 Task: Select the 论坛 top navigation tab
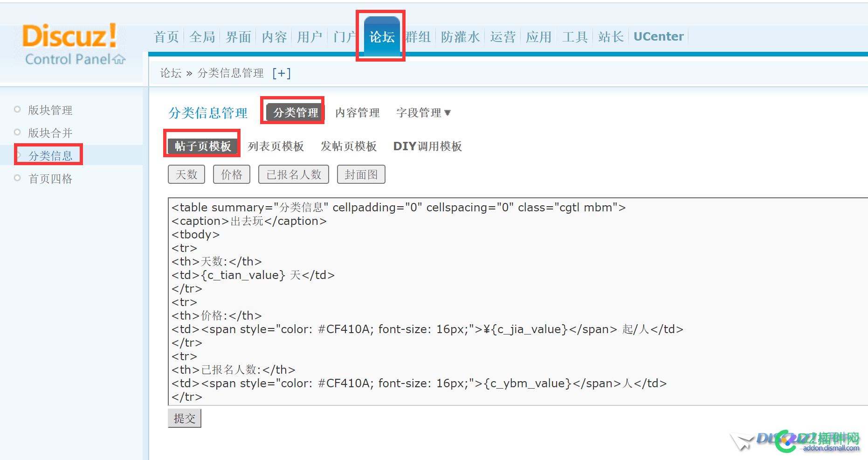[382, 37]
